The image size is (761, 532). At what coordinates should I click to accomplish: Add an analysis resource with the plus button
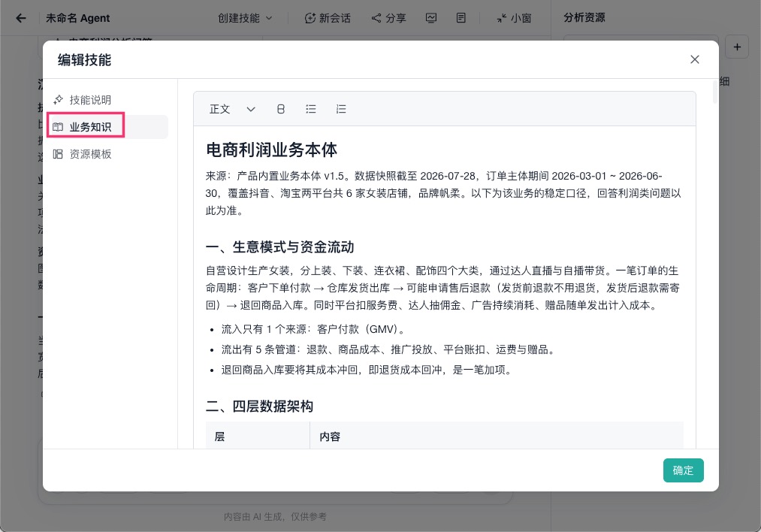click(737, 47)
